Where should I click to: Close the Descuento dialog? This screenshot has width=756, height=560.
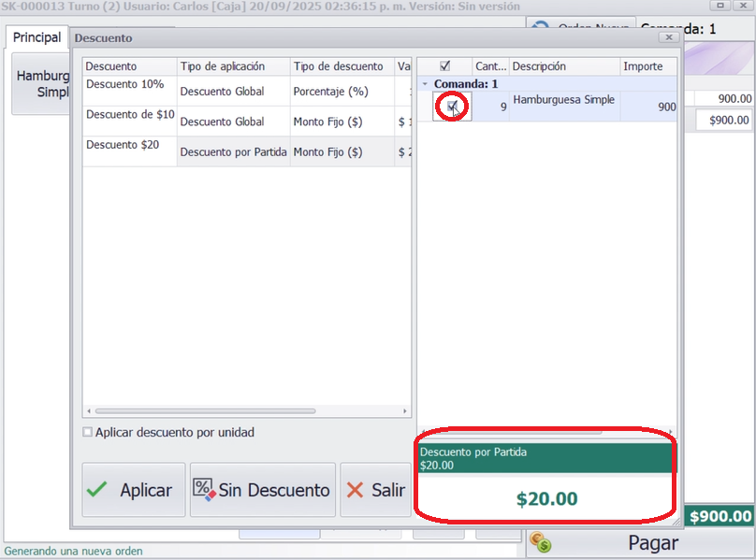click(x=669, y=38)
